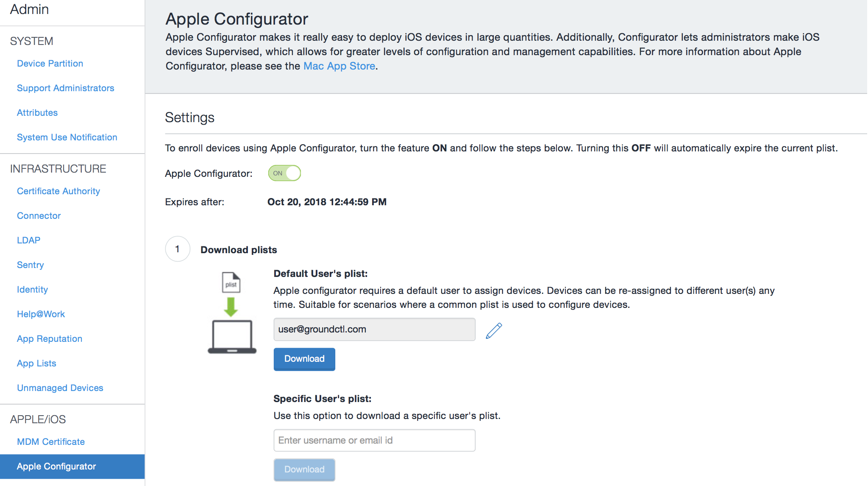The image size is (868, 486).
Task: Click the pencil edit icon beside default user
Action: (x=494, y=330)
